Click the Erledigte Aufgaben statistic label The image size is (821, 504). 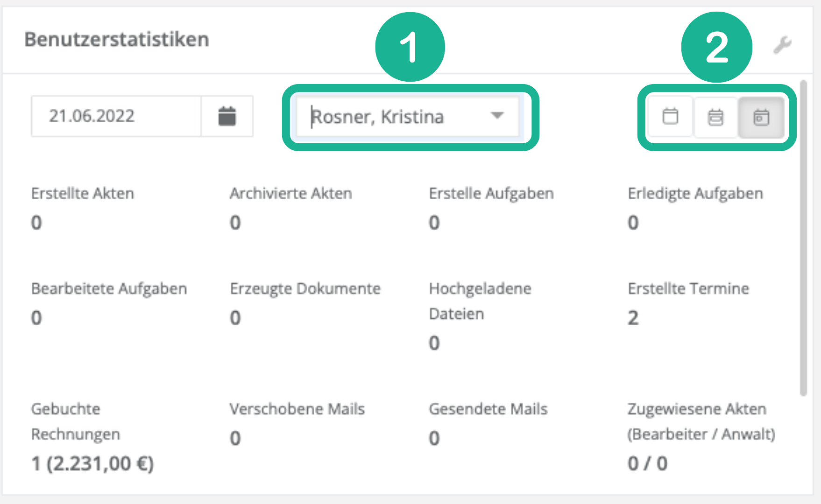pyautogui.click(x=695, y=194)
